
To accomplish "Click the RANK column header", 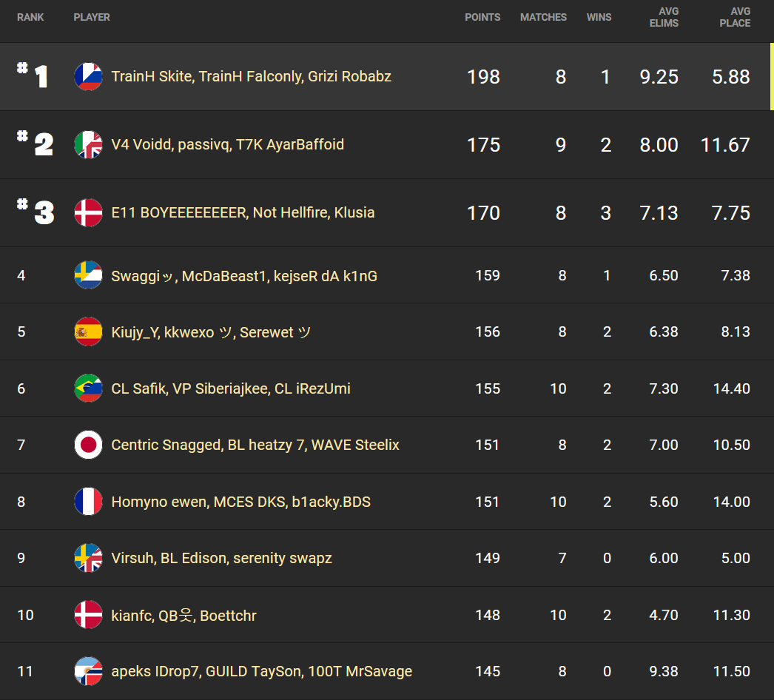I will point(30,17).
